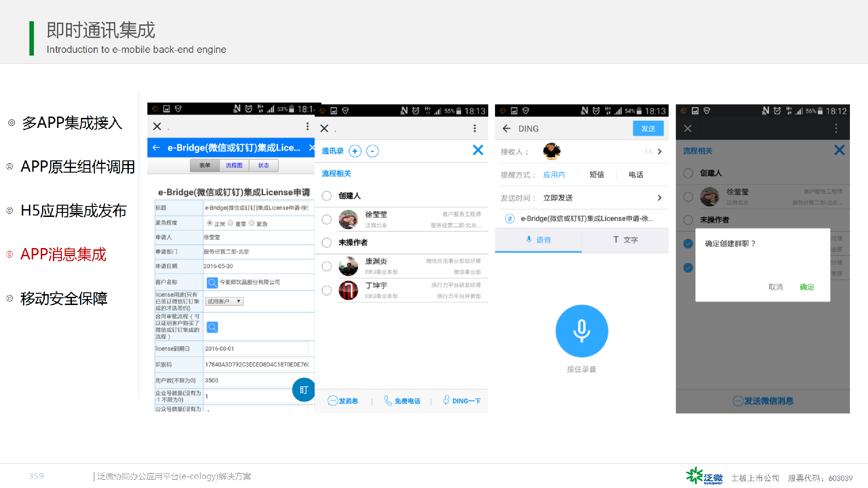Click e-Bridge License attachment link icon
Screen dimensions: 868x488
click(510, 219)
